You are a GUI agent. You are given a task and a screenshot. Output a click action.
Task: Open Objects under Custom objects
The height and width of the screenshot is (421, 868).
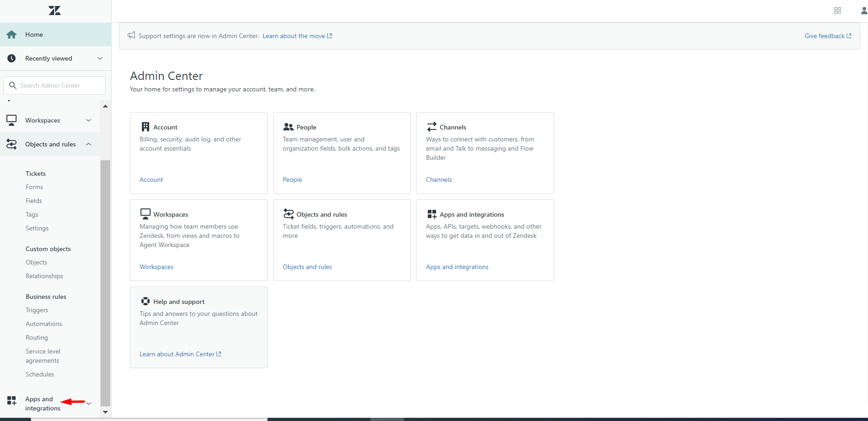tap(37, 262)
